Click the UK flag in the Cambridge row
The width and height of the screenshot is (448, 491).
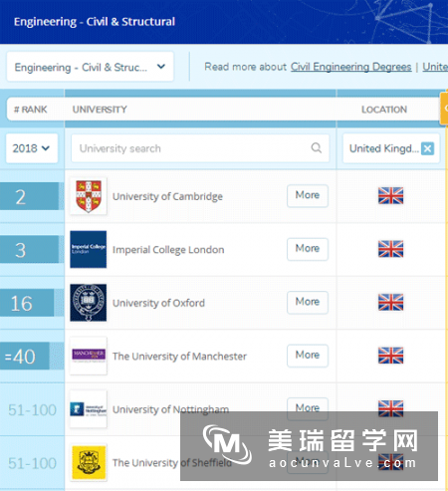coord(391,195)
